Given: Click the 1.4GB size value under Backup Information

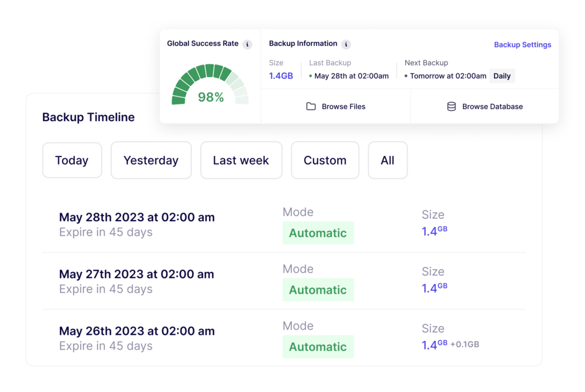Looking at the screenshot, I should [280, 75].
